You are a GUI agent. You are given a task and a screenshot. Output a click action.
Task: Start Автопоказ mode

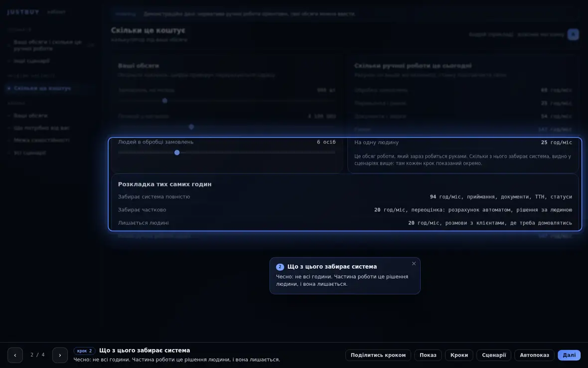point(534,355)
